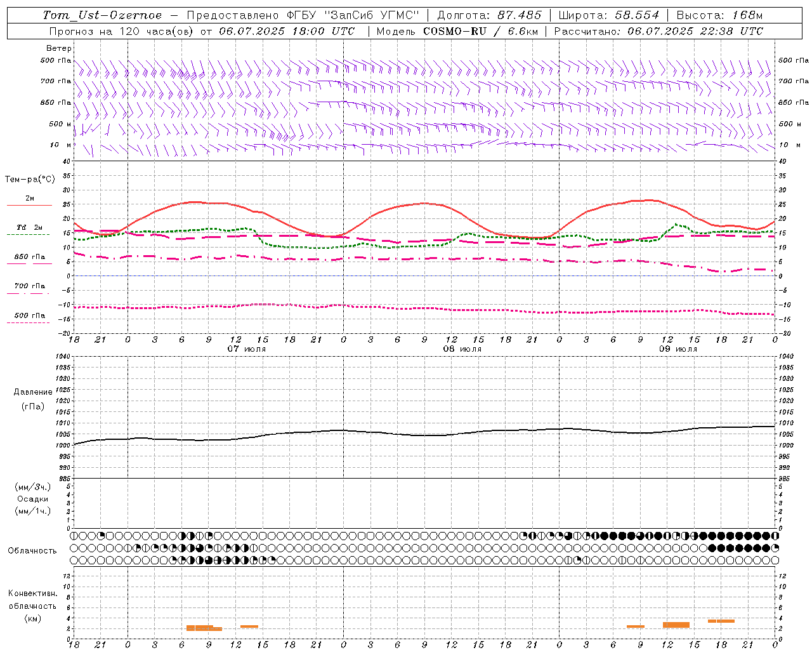The image size is (812, 650).
Task: Click the left 10 м wind level label
Action: tap(61, 145)
